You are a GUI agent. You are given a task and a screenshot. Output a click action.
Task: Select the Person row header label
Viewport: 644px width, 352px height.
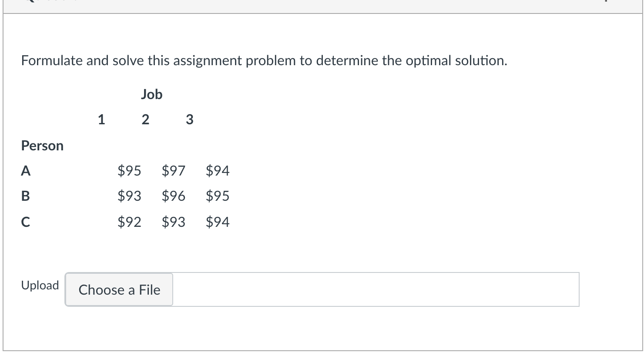click(42, 146)
